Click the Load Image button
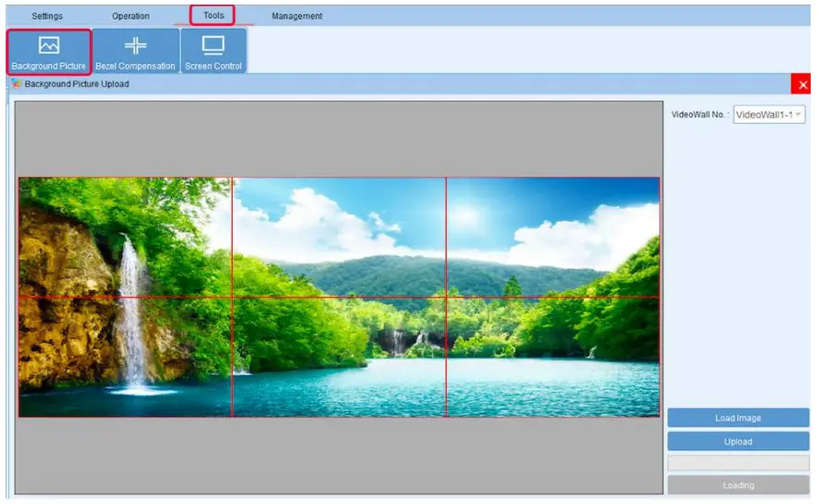 coord(738,418)
